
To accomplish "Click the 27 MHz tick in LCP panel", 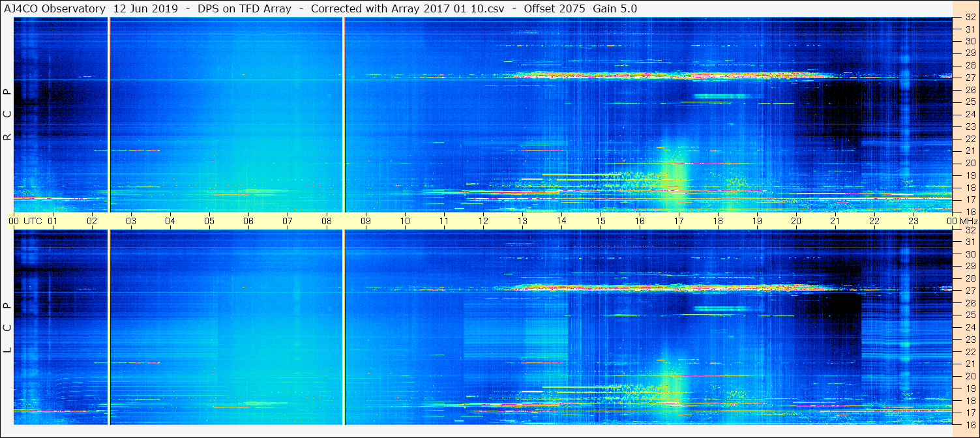I will coord(970,291).
